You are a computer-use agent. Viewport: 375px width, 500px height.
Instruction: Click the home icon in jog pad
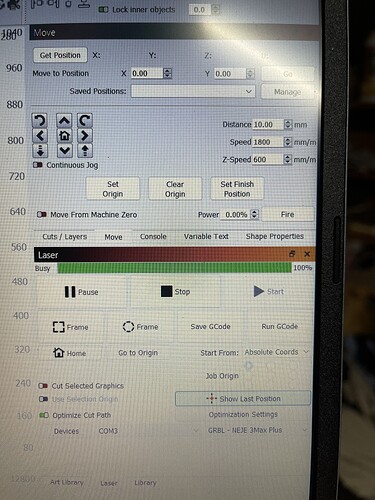pyautogui.click(x=64, y=136)
